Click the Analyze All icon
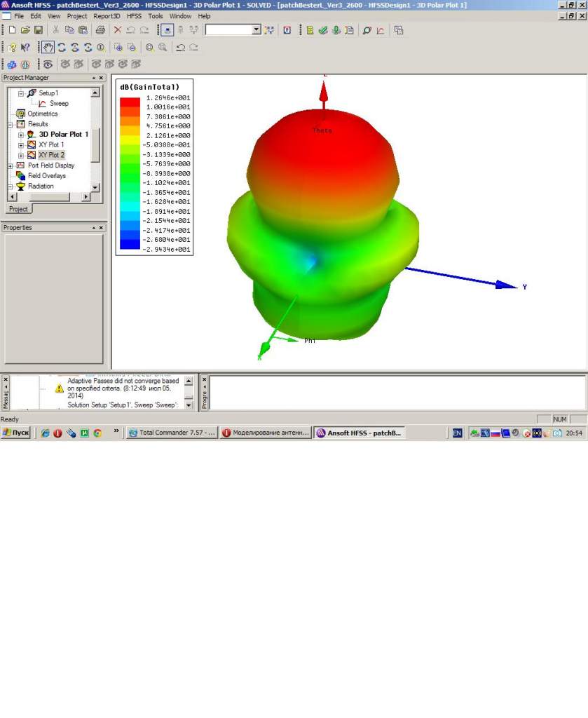 coord(336,30)
